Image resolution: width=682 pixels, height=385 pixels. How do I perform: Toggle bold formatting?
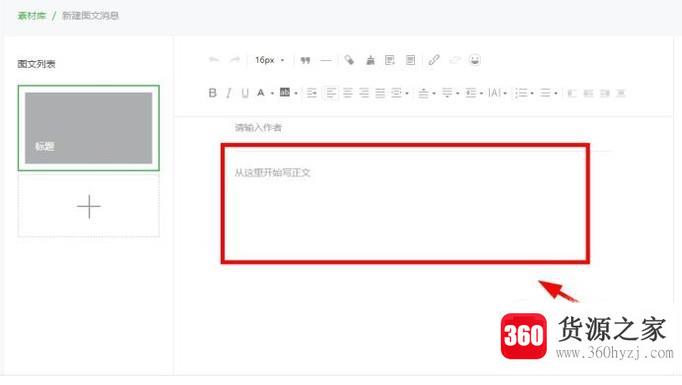point(212,93)
